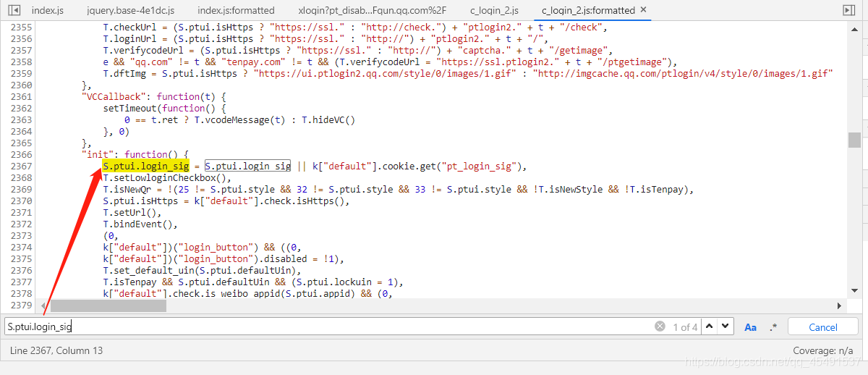The image size is (868, 375).
Task: Click horizontal scrollbar right arrow
Action: point(839,306)
